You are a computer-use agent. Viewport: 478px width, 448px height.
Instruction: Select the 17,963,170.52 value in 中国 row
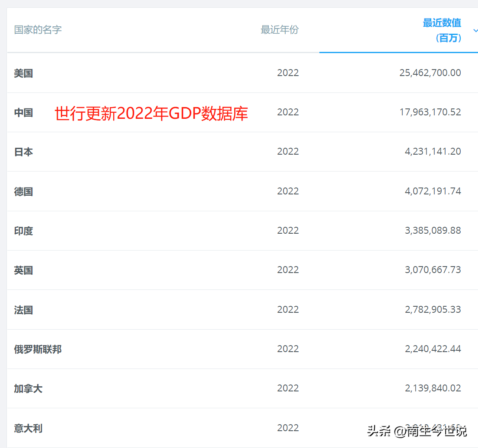click(x=430, y=112)
